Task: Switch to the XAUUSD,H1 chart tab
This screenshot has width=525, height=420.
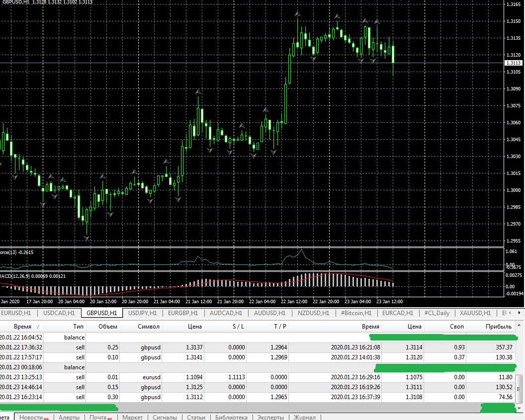Action: point(475,313)
